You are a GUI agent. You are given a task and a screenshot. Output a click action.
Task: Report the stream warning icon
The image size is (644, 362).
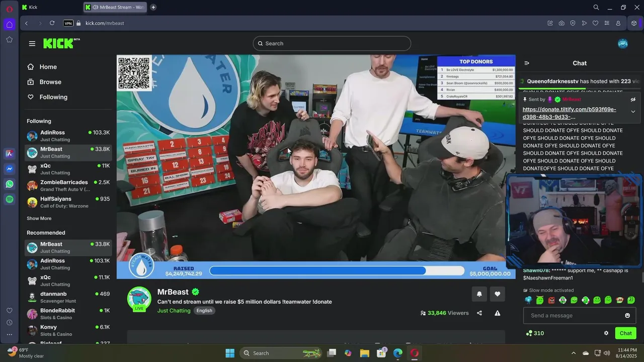[498, 313]
